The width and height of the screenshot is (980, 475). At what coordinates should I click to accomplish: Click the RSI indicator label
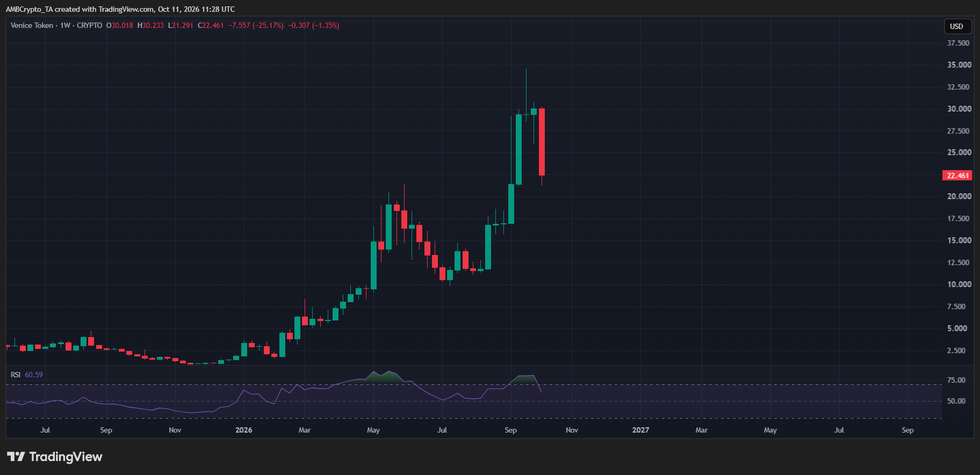click(x=16, y=375)
